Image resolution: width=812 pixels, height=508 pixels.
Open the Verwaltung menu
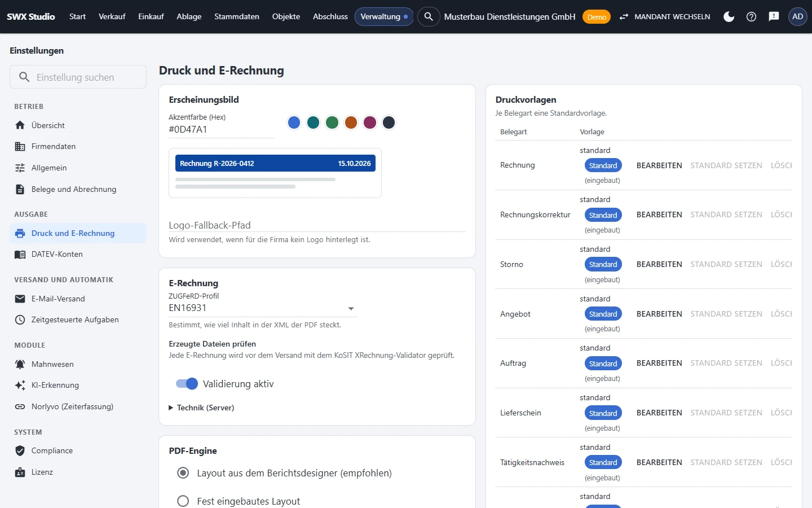pyautogui.click(x=384, y=16)
